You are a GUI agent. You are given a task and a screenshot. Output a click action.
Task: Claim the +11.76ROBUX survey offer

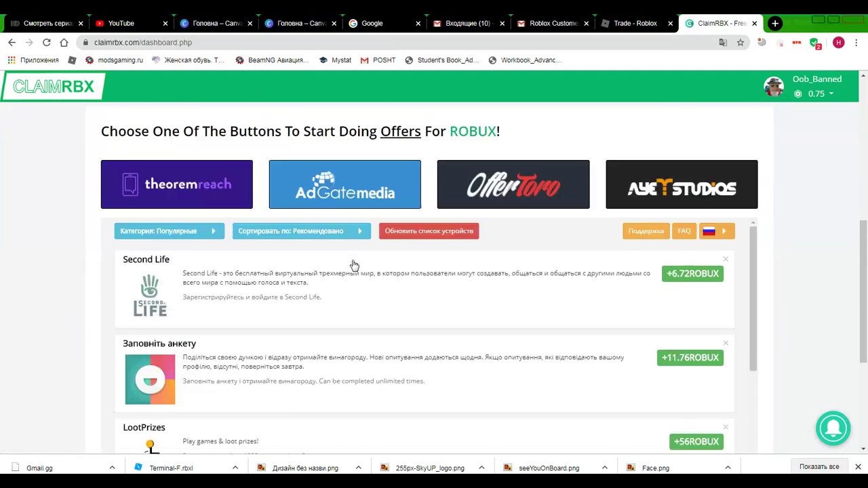point(690,357)
